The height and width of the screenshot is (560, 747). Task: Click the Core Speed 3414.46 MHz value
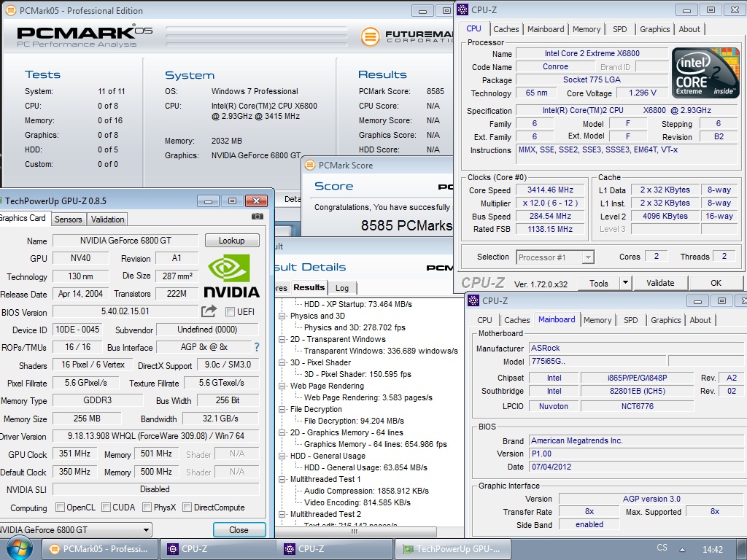(550, 190)
